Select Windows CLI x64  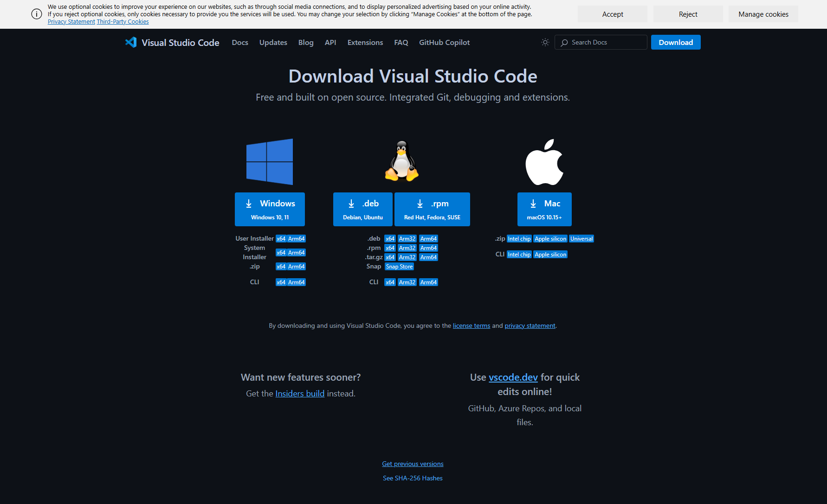(281, 282)
